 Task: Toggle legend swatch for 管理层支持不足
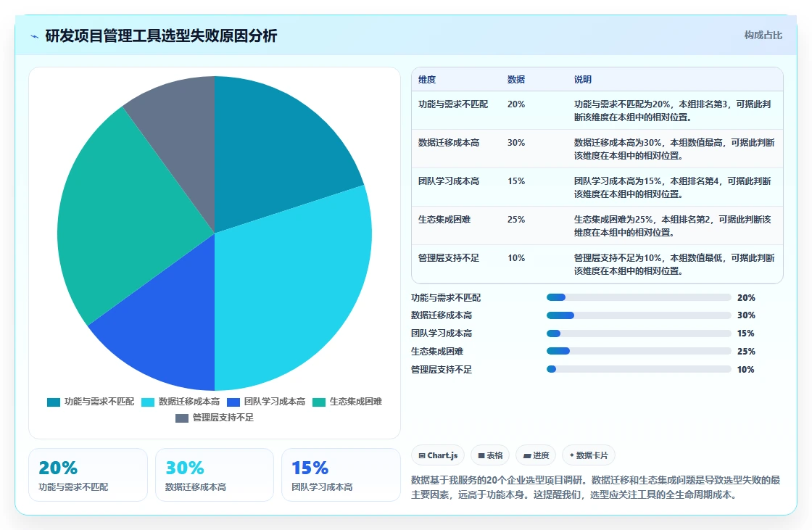pyautogui.click(x=182, y=418)
